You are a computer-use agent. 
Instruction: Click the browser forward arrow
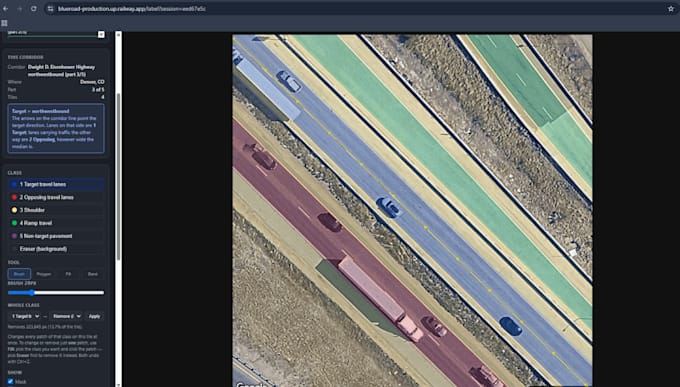[20, 9]
